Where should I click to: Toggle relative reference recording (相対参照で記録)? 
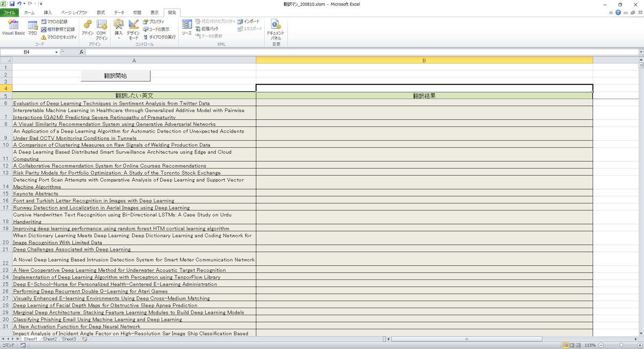click(x=57, y=29)
